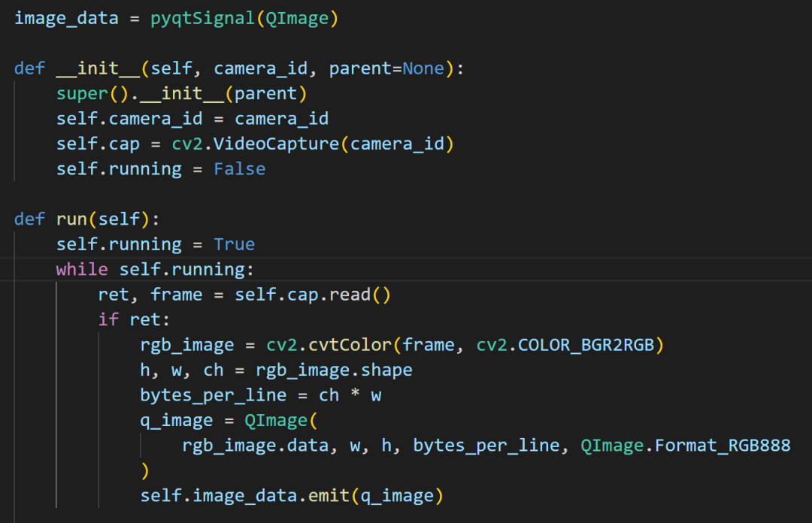
Task: Click the rgb_image.data argument
Action: point(255,446)
